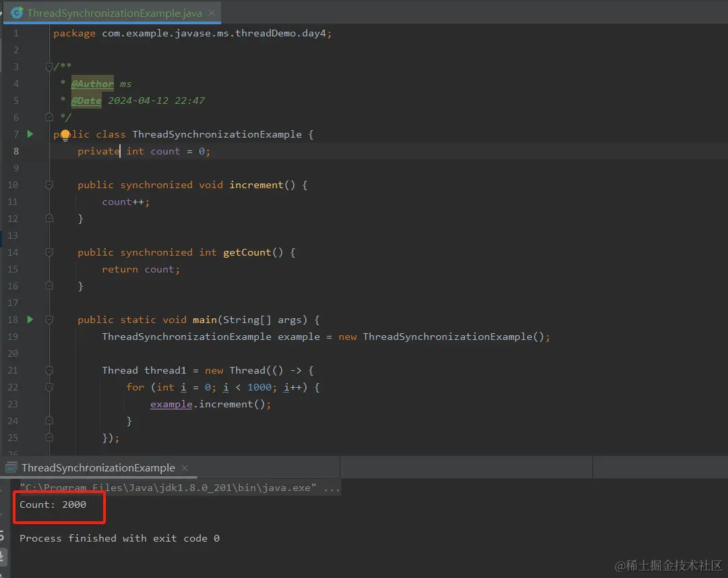The height and width of the screenshot is (578, 728).
Task: Click the 'Count: 2000' console output
Action: [x=53, y=504]
